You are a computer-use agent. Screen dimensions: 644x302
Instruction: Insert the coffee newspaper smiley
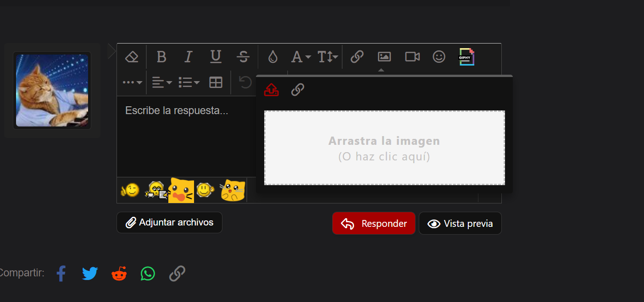[156, 190]
